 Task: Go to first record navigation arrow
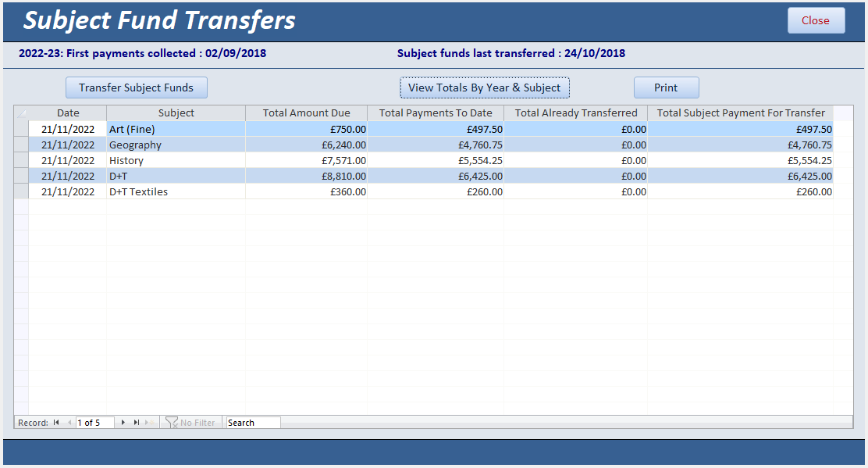[56, 423]
